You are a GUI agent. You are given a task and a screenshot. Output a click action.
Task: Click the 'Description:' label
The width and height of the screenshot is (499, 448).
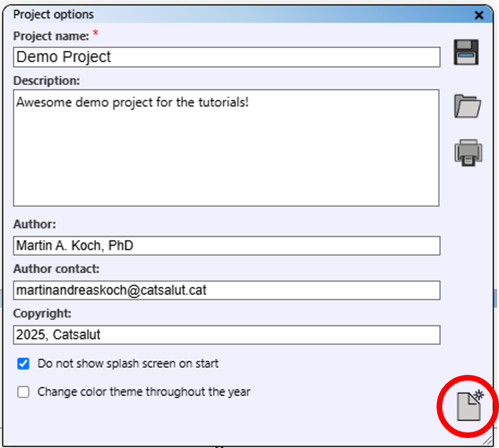46,81
